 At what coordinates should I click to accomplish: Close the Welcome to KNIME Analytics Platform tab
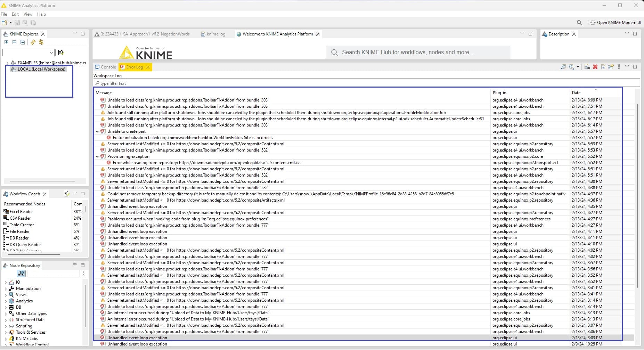tap(318, 34)
